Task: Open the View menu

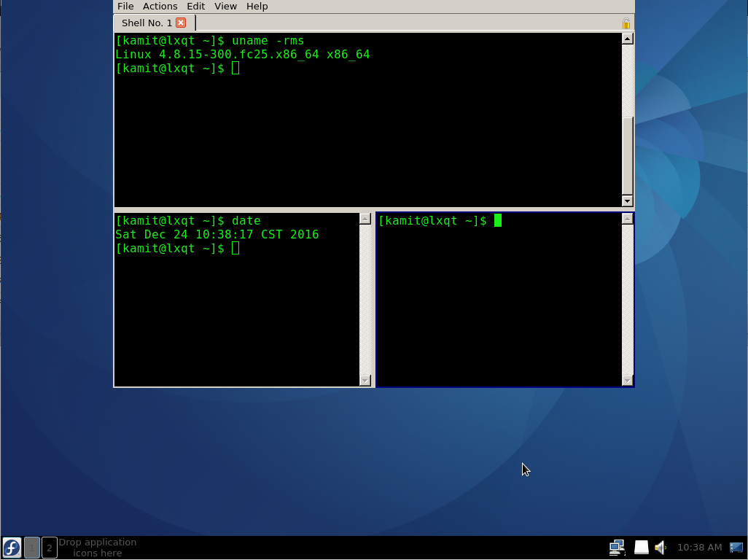Action: point(225,7)
